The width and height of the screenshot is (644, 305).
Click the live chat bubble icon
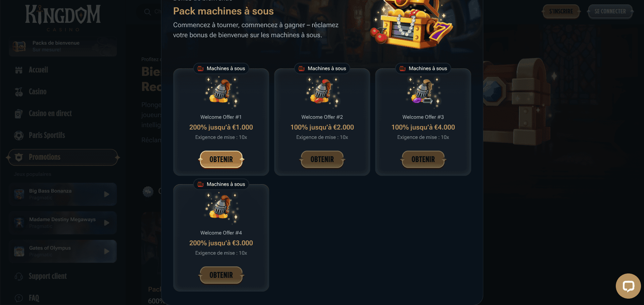point(628,286)
